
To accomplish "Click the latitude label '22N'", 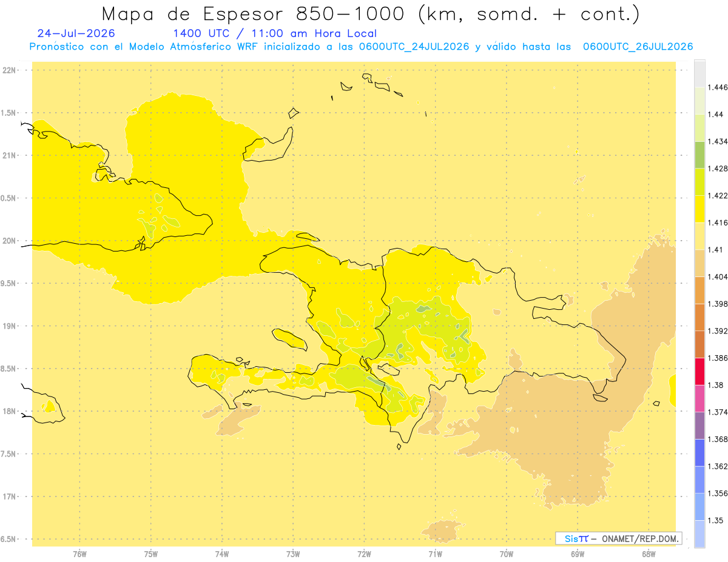I will tap(9, 70).
